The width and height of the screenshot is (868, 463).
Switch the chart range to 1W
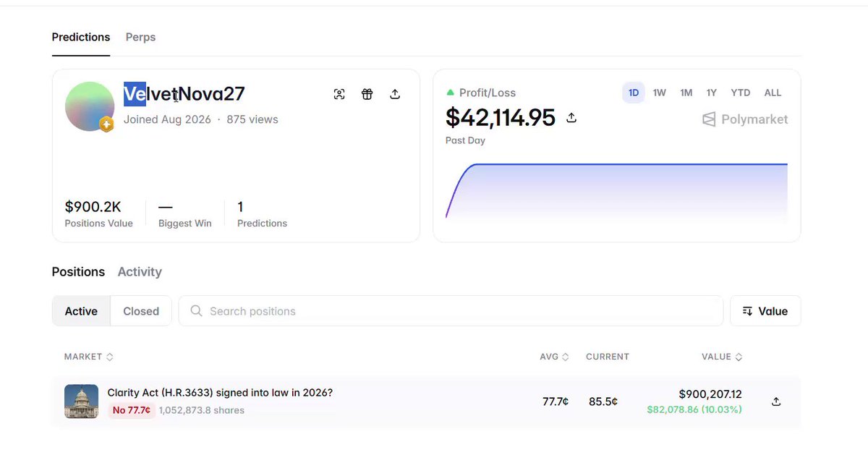tap(660, 93)
